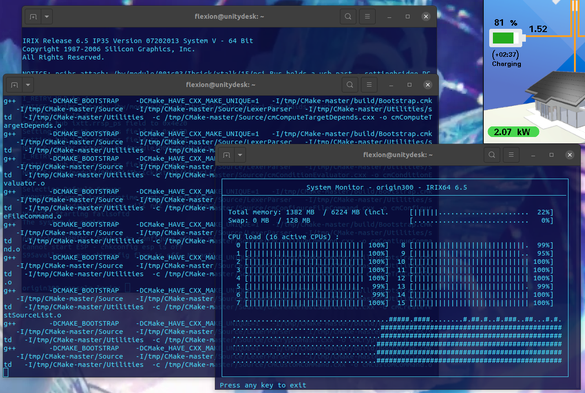Click new tab icon in top terminal window

(33, 17)
